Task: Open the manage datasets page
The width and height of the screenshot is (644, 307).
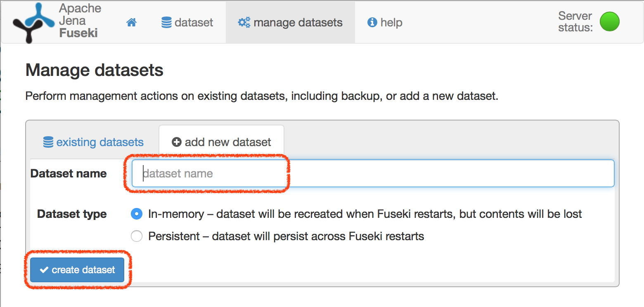Action: [x=290, y=22]
